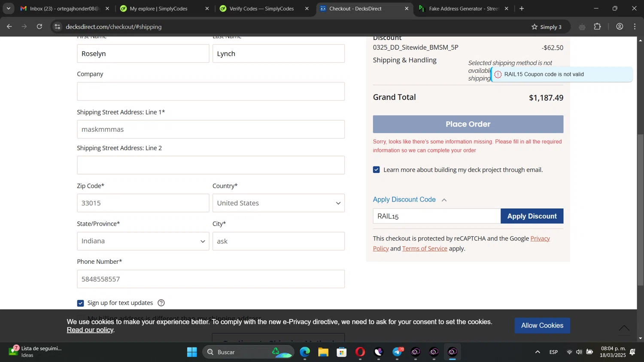Bookmark this page with star icon
644x362 pixels.
click(x=535, y=27)
